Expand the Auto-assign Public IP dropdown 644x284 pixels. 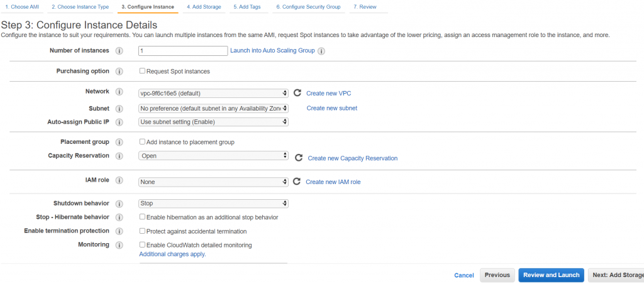[213, 121]
